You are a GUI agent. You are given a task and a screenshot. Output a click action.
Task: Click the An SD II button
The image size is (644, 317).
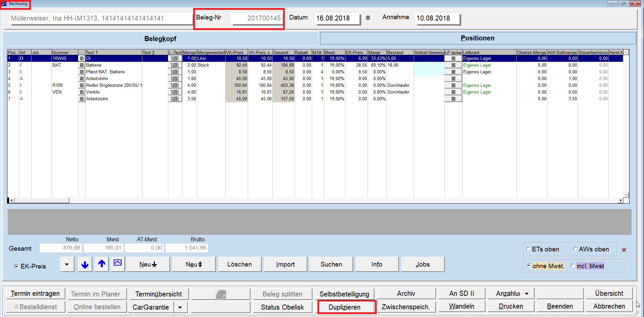462,293
